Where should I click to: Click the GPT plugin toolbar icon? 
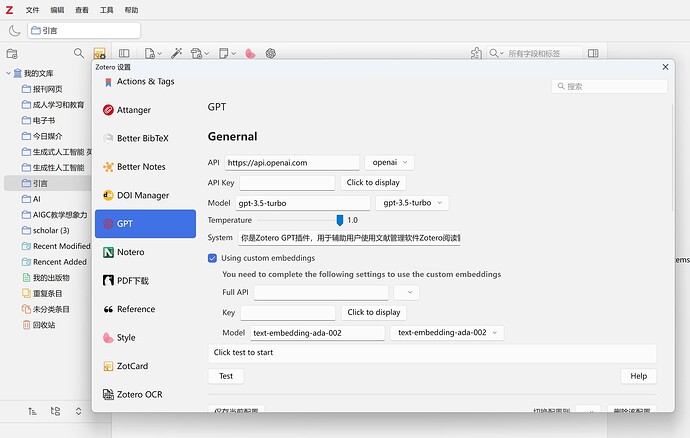click(x=271, y=53)
